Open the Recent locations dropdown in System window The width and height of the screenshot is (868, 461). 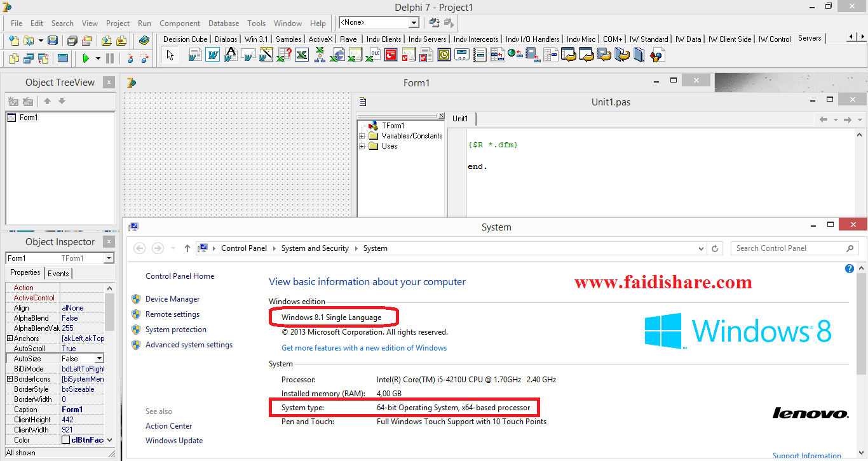pyautogui.click(x=173, y=248)
